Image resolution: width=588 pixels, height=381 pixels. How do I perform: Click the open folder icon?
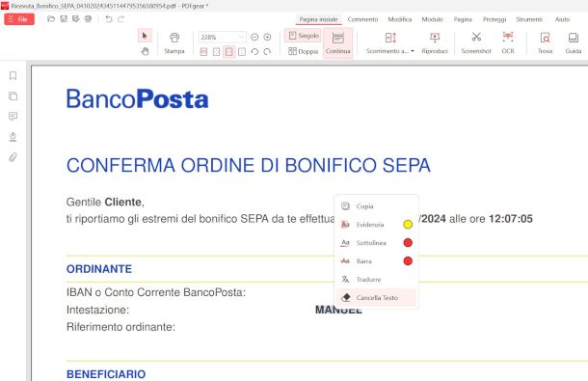(x=51, y=18)
